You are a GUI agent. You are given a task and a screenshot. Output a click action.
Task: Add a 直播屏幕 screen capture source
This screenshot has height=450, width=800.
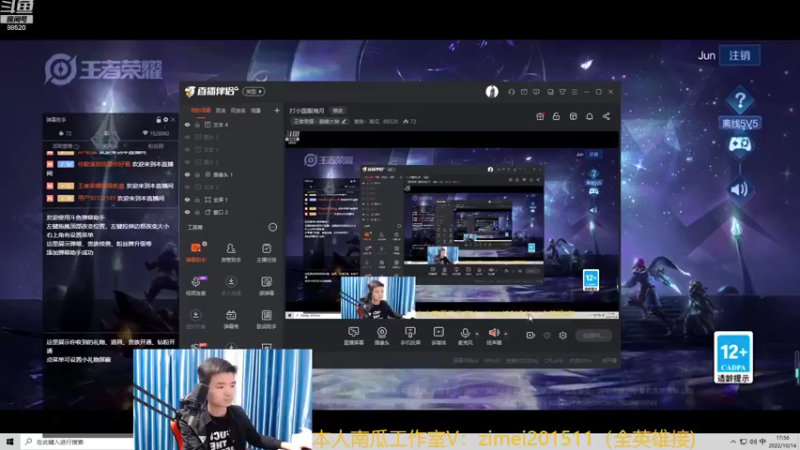pyautogui.click(x=354, y=336)
